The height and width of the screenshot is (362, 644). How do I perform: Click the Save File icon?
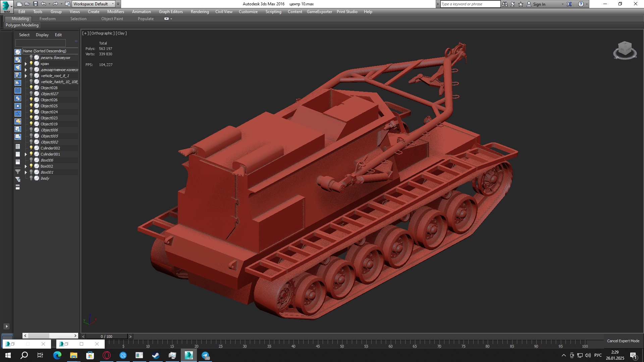(35, 4)
